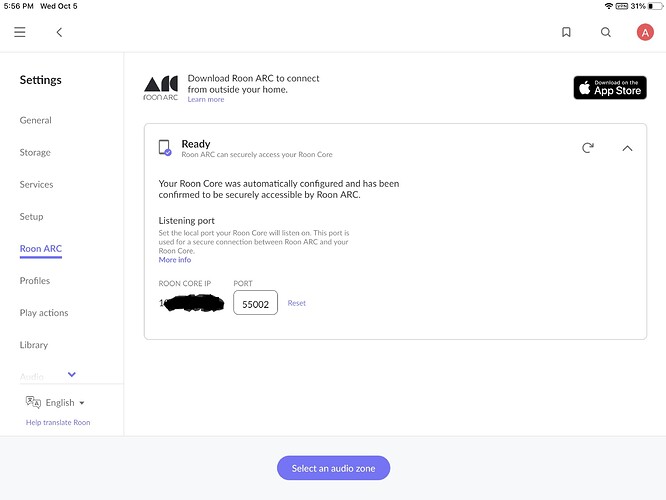Tap the Wi-Fi icon in status bar
Viewport: 666px width, 500px height.
(609, 6)
